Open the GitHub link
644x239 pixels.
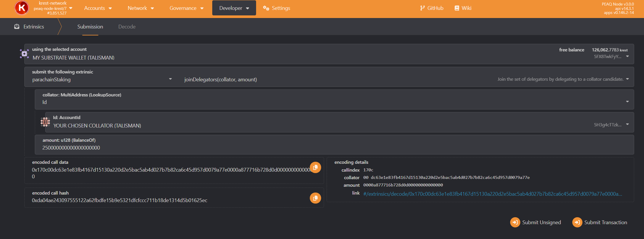(x=432, y=8)
